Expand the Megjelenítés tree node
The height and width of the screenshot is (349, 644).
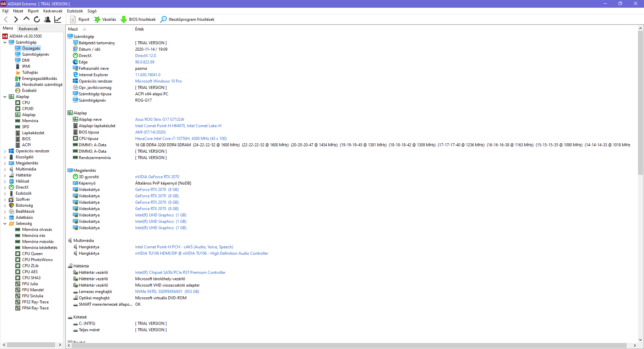5,163
